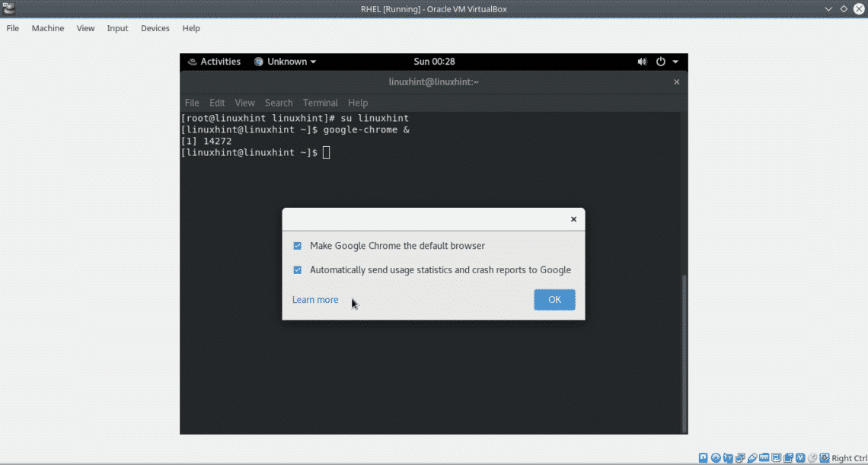This screenshot has width=868, height=465.
Task: Click the terminal prompt cursor line
Action: (255, 153)
